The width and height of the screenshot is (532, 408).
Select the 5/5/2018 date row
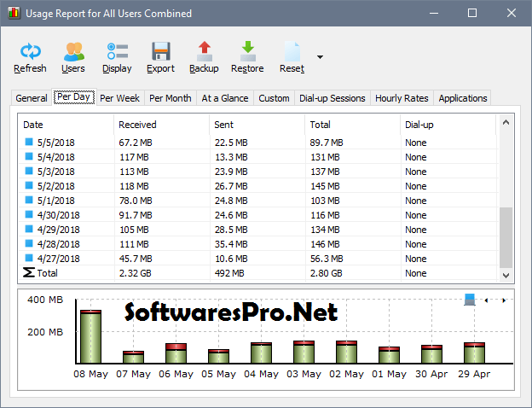click(x=257, y=143)
